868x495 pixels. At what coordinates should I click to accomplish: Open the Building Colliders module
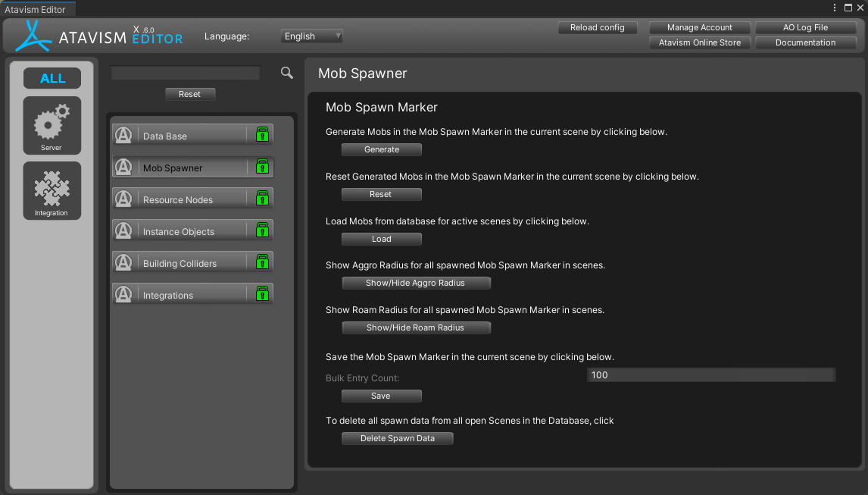click(180, 264)
